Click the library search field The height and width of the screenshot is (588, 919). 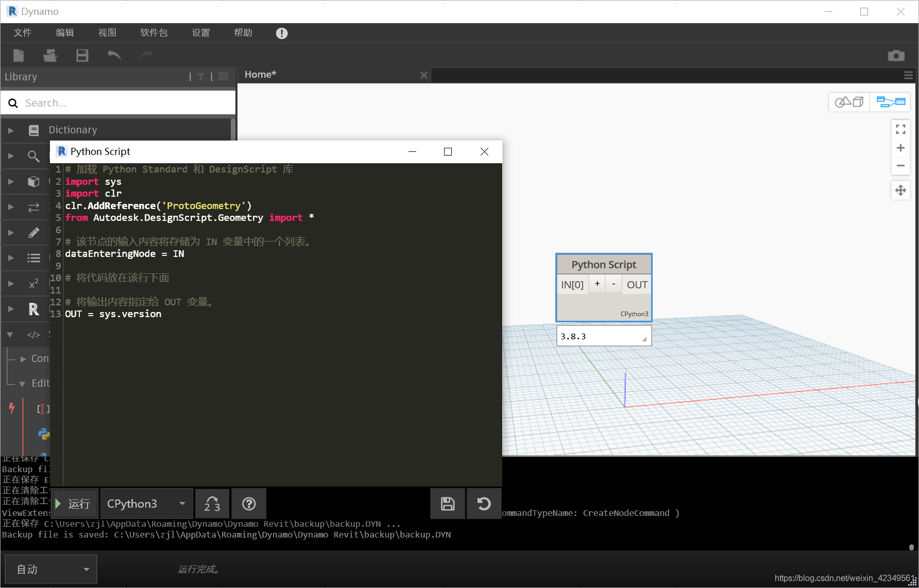[118, 103]
